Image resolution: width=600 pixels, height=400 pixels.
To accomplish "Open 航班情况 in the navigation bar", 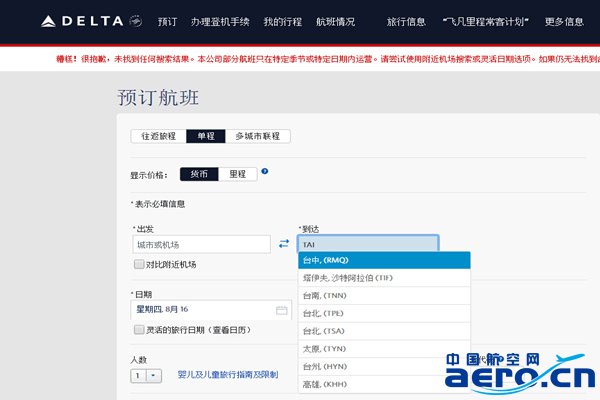I will [335, 22].
